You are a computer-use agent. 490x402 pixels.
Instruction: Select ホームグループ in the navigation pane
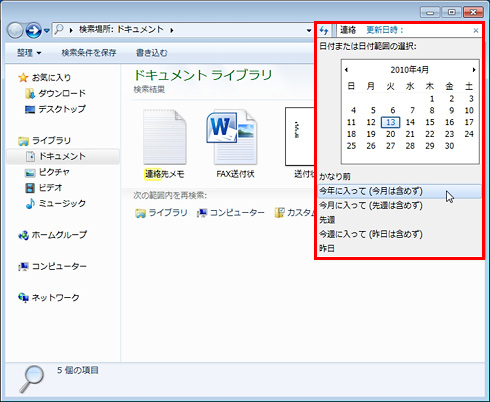[59, 235]
